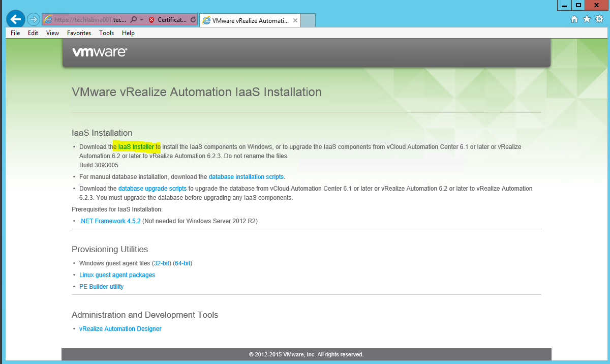Select the VMware vRealize Automation tab
The height and width of the screenshot is (364, 610).
(250, 20)
